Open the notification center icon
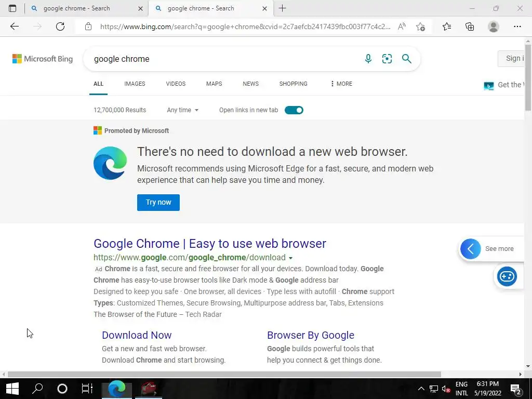The height and width of the screenshot is (399, 532). pyautogui.click(x=516, y=389)
